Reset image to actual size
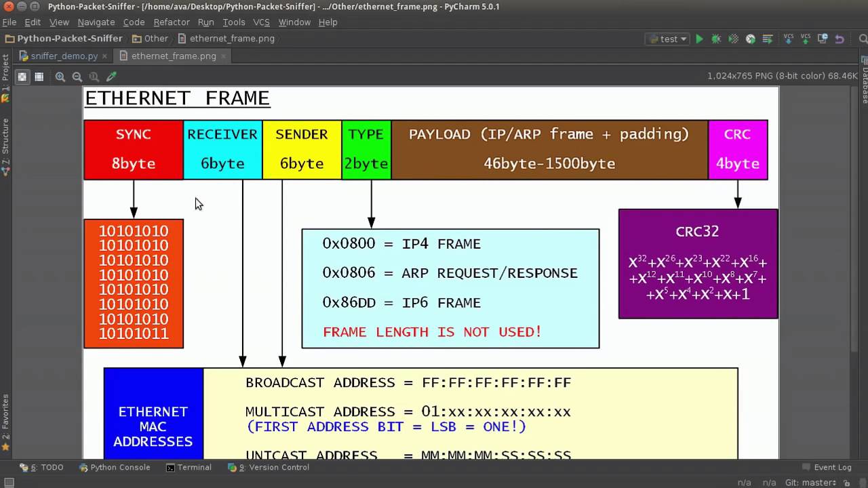 click(94, 77)
